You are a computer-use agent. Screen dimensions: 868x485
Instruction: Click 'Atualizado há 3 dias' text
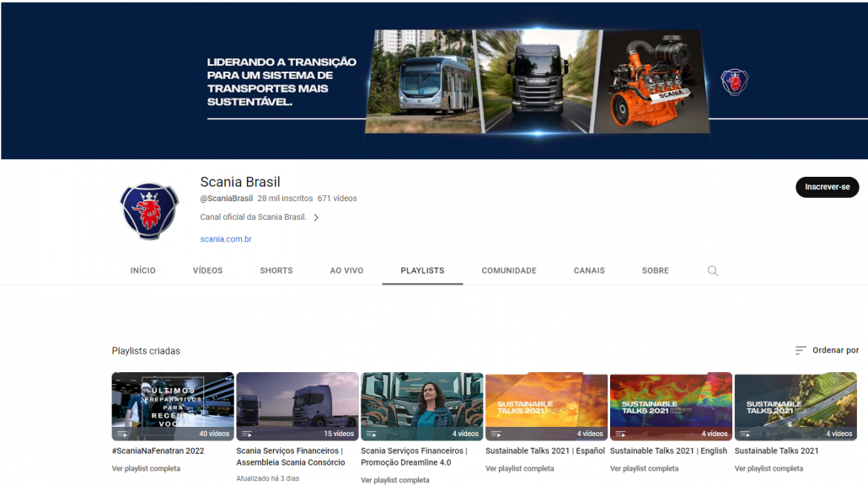pos(267,478)
